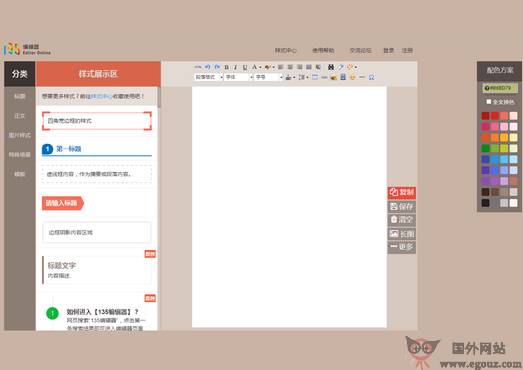Screen dimensions: 523x370
Task: Toggle HTML source view in editor toolbar
Action: (x=198, y=67)
